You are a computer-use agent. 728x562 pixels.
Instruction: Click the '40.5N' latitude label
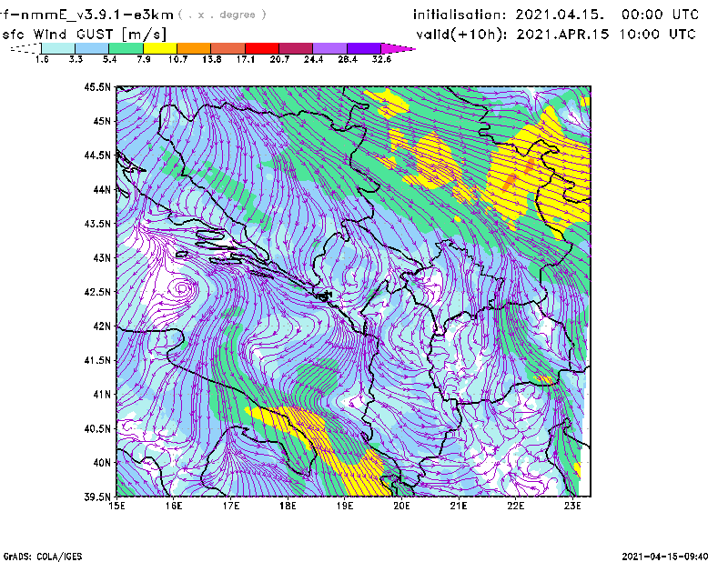pos(97,429)
